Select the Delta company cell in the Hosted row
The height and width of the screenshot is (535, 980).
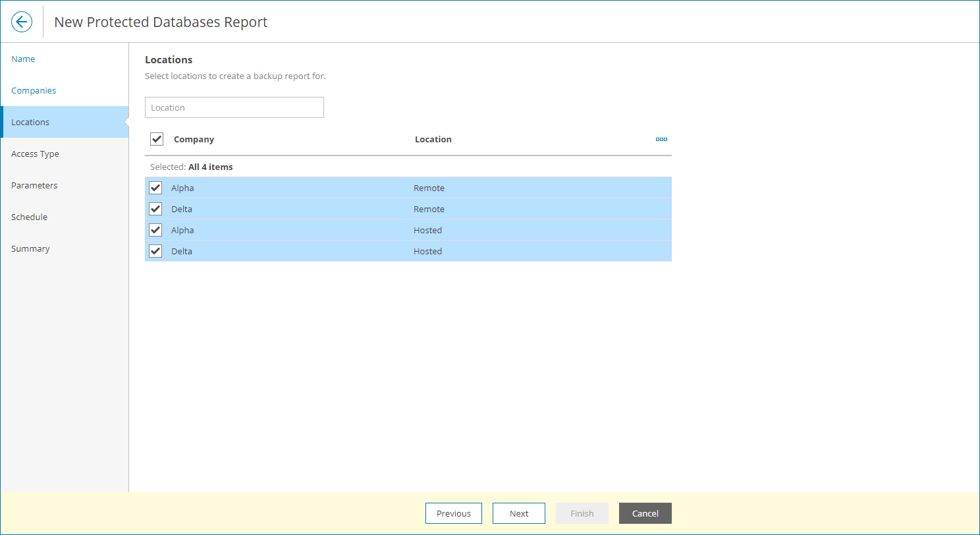pos(182,251)
